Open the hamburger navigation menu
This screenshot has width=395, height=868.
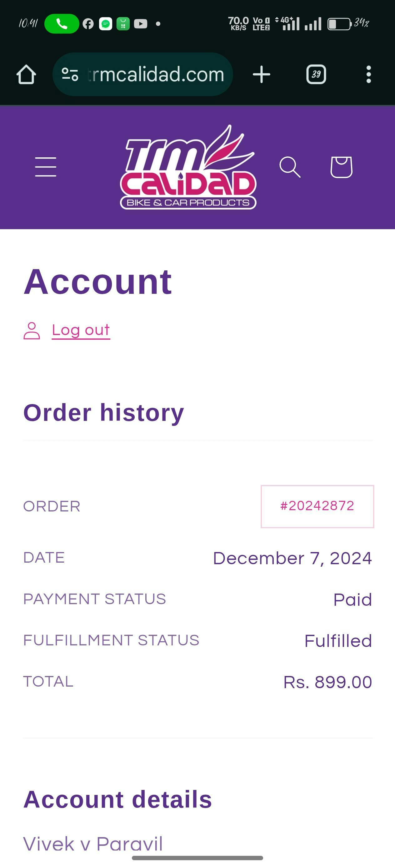point(46,167)
